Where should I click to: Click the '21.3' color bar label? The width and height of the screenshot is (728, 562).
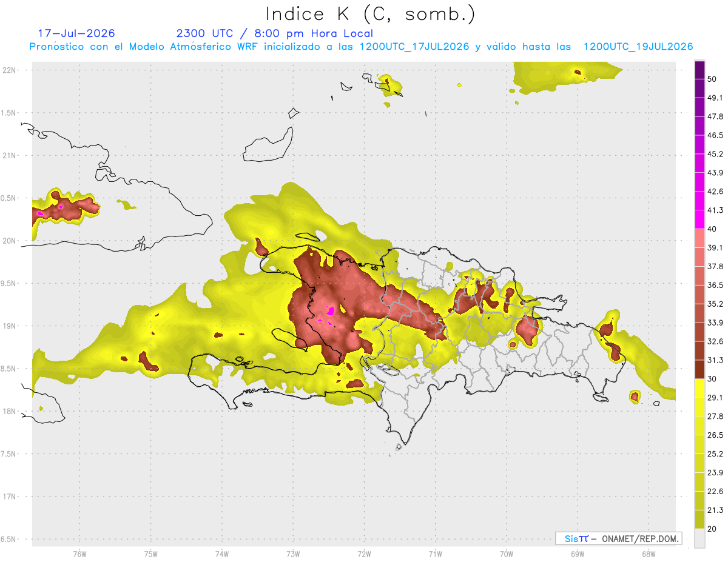click(x=715, y=510)
